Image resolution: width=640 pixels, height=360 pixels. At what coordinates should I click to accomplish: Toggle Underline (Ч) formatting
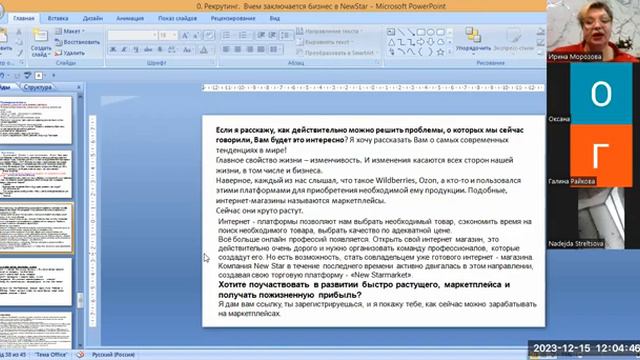(136, 50)
